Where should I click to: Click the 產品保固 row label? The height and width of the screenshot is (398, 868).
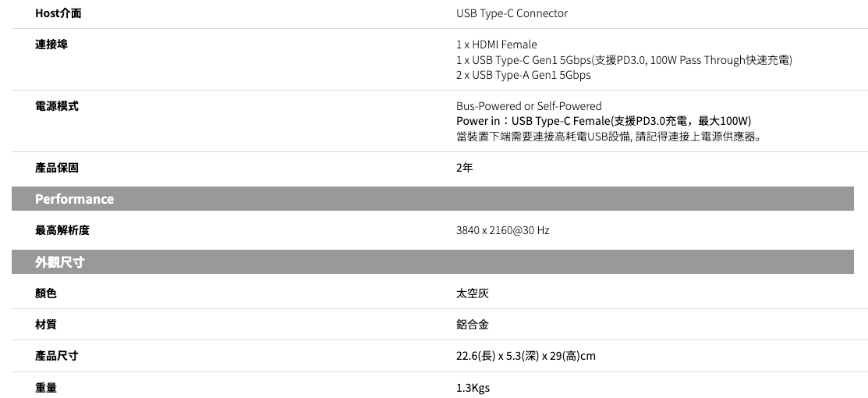pos(57,168)
